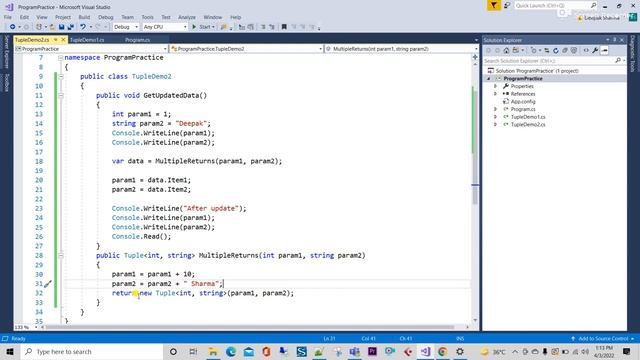Click the comment selection toolbar icon
Image resolution: width=640 pixels, height=360 pixels.
pyautogui.click(x=263, y=27)
